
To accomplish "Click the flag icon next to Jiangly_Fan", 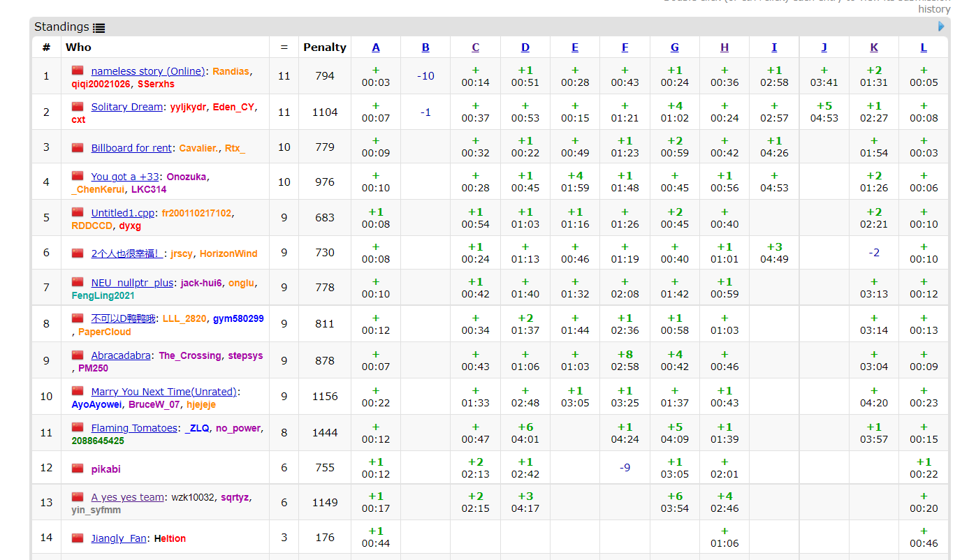I will pyautogui.click(x=78, y=538).
